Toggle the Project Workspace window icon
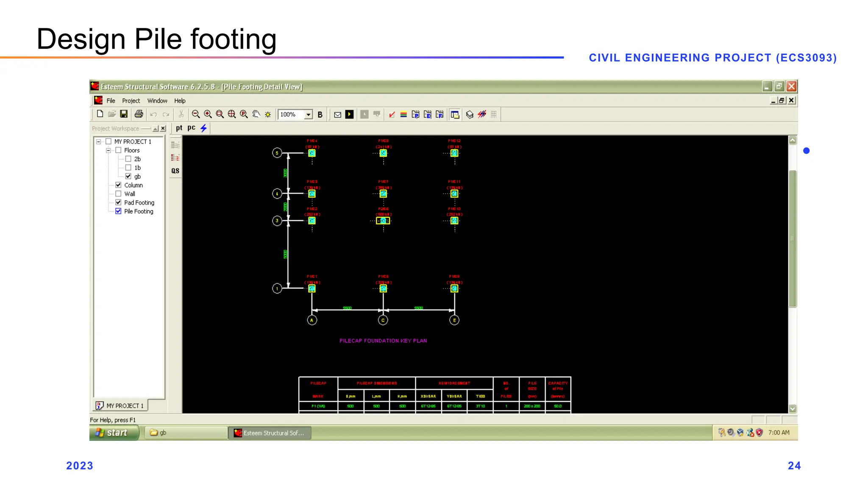Screen dimensions: 868x488 [x=455, y=114]
